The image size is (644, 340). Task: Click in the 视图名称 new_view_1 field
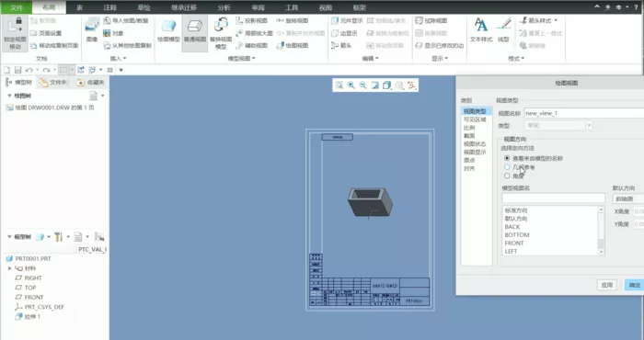point(584,113)
